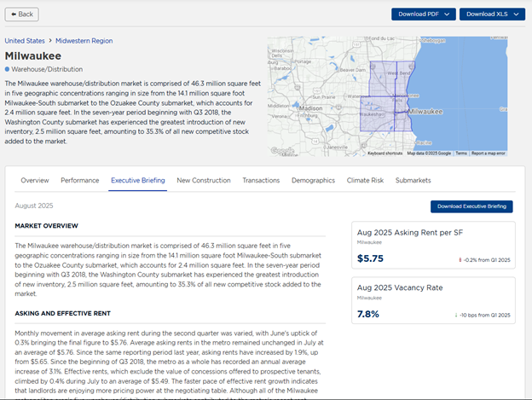Viewport: 532px width, 400px height.
Task: Switch to the Performance tab
Action: coord(79,181)
